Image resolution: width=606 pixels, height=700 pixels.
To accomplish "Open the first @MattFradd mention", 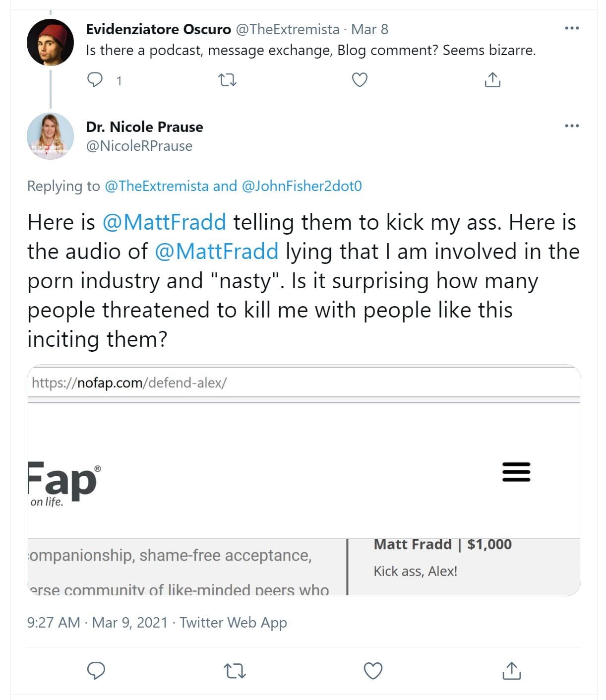I will coord(164,222).
